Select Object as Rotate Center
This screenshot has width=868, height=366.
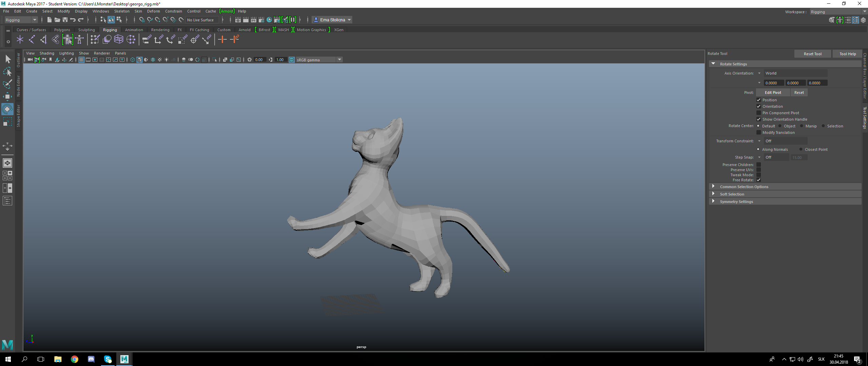tap(780, 126)
